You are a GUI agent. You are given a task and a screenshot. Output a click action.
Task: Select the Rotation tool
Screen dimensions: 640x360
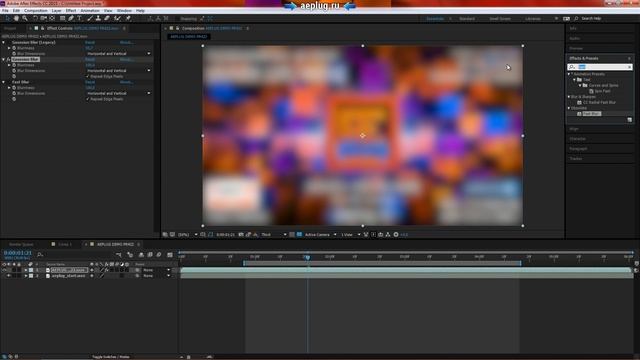[35, 18]
